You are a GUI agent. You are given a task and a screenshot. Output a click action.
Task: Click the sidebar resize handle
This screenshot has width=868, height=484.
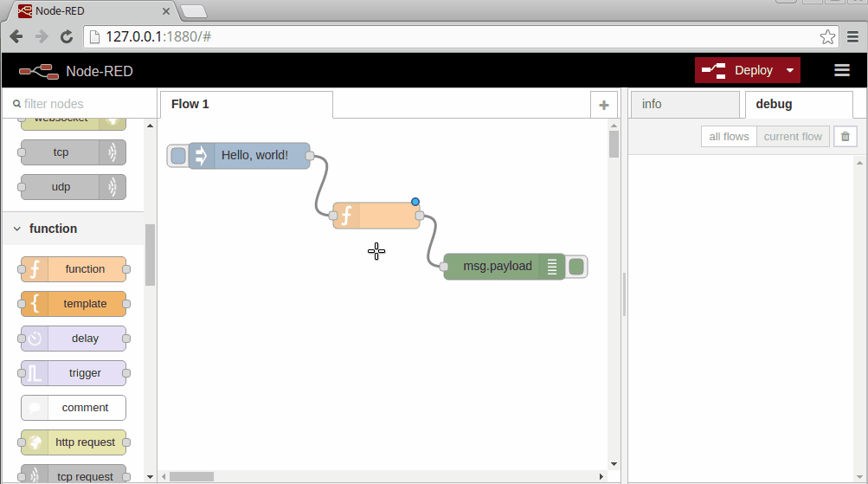click(x=625, y=294)
